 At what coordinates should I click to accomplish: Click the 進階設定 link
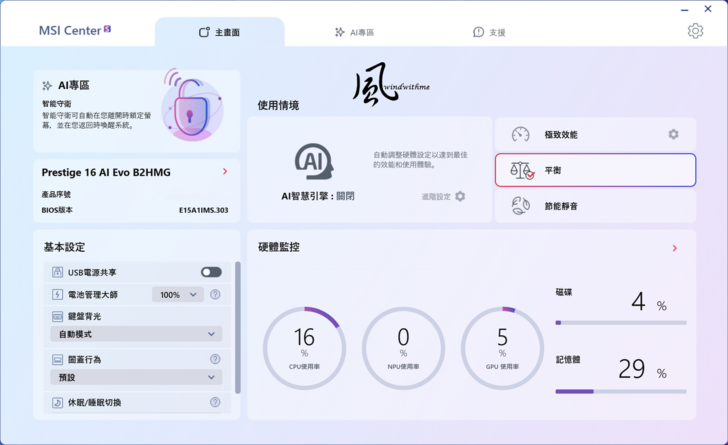436,196
